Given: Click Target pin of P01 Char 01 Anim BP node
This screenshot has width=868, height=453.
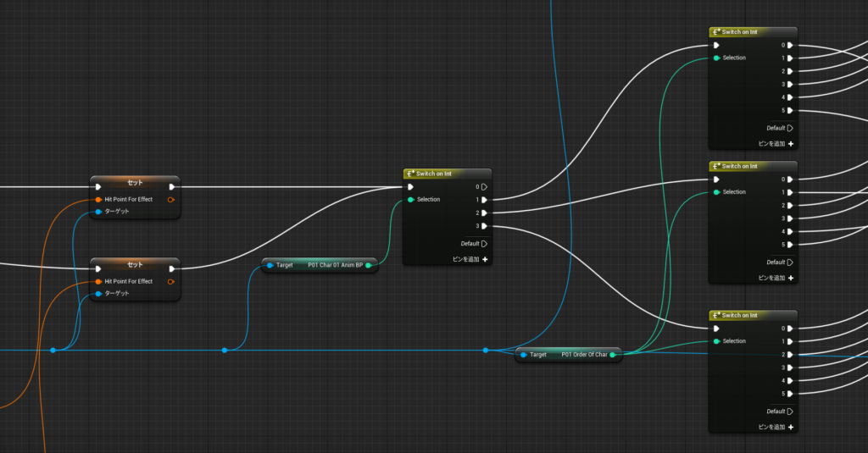Looking at the screenshot, I should [270, 266].
